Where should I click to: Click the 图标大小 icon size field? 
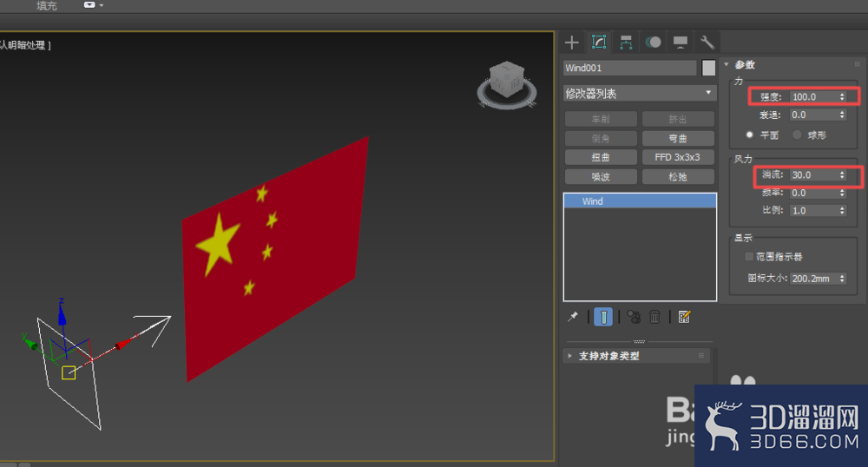[x=814, y=279]
